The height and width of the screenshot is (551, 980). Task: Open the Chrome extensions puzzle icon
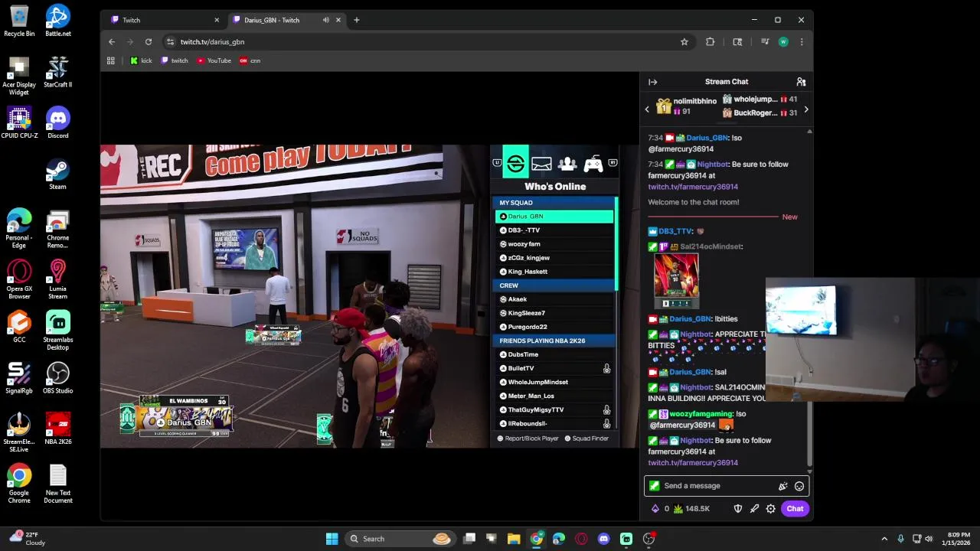710,42
